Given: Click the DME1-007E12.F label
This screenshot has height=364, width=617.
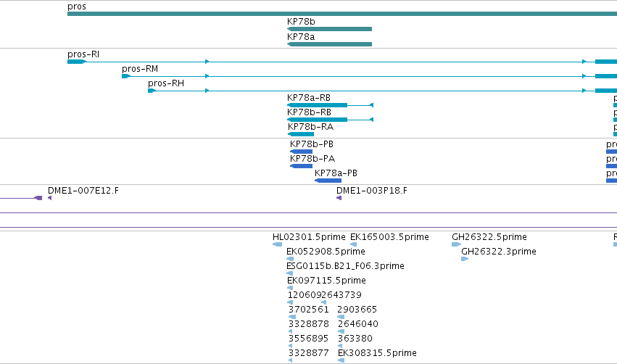Looking at the screenshot, I should tap(83, 191).
